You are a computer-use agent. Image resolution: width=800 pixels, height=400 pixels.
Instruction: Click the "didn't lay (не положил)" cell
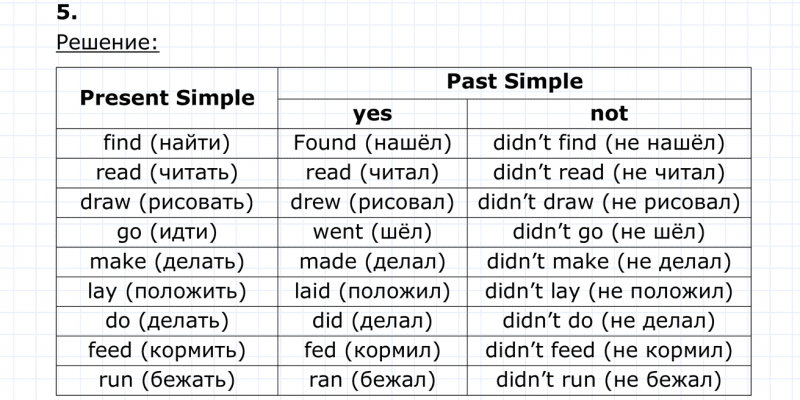[608, 292]
